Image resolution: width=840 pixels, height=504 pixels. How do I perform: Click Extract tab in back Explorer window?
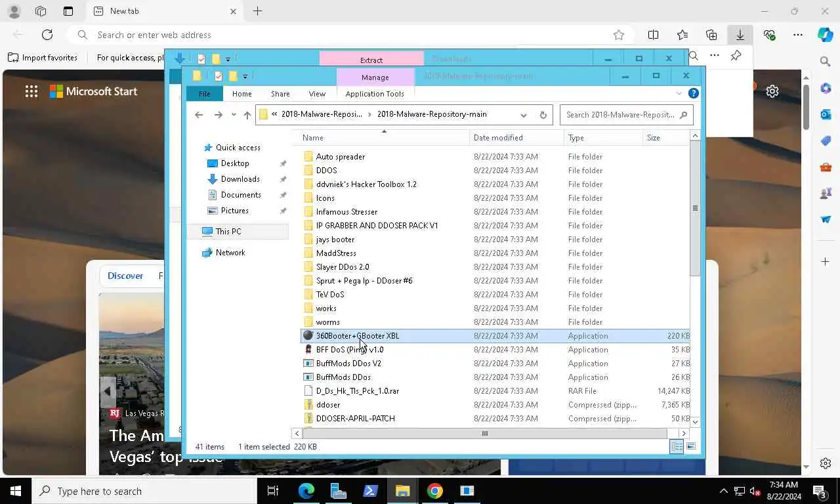click(x=371, y=60)
